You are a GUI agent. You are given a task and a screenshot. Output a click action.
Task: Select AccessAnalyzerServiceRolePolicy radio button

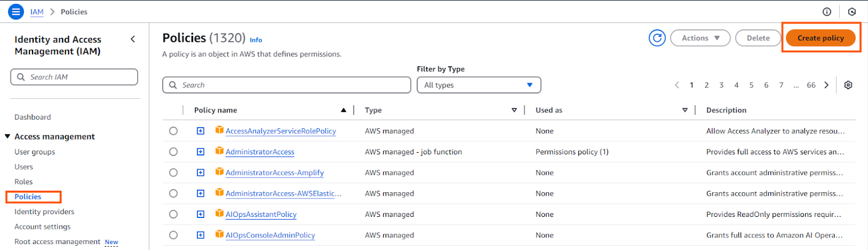(173, 131)
